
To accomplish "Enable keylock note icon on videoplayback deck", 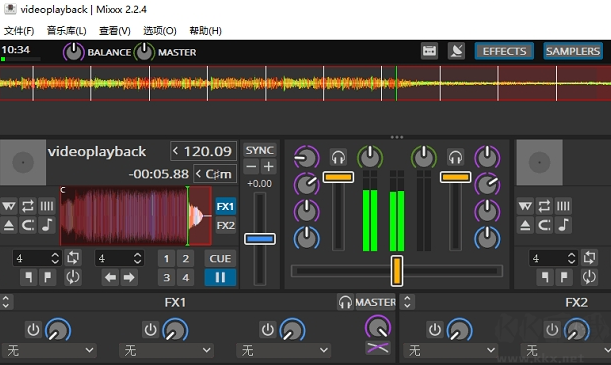I will pos(47,225).
